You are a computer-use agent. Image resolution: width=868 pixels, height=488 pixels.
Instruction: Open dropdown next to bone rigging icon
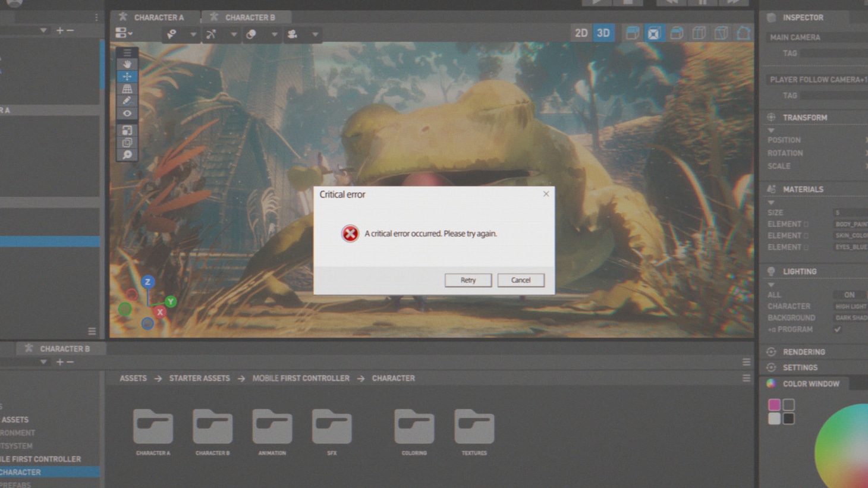234,34
